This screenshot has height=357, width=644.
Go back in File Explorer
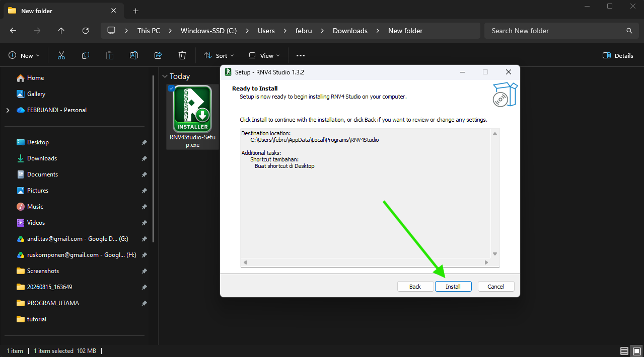coord(13,31)
